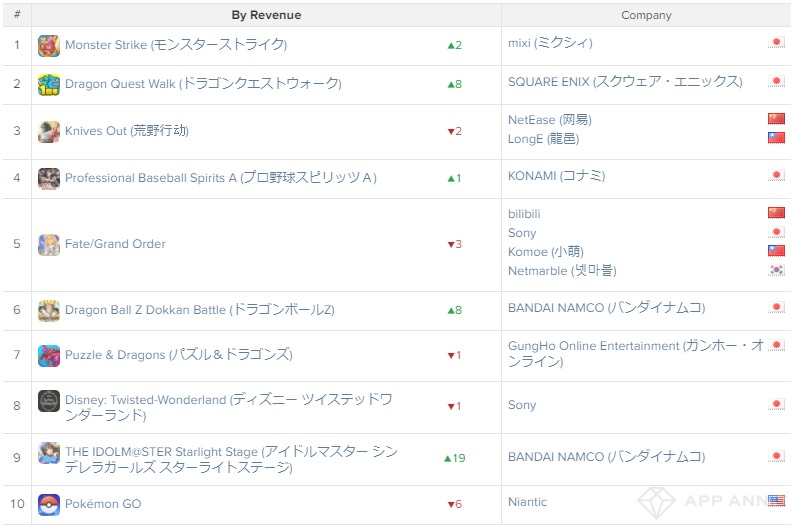This screenshot has height=527, width=793.
Task: Open the Knives Out app link
Action: [127, 131]
